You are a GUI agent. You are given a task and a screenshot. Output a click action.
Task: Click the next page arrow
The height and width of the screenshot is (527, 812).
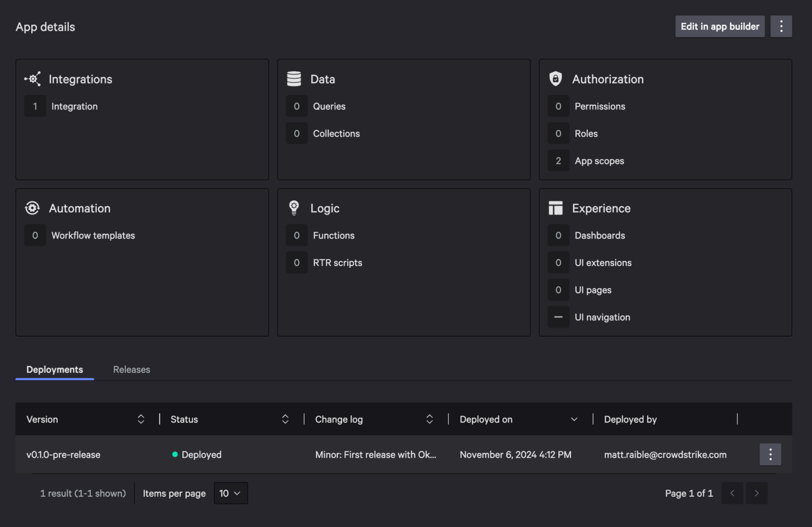(x=756, y=493)
